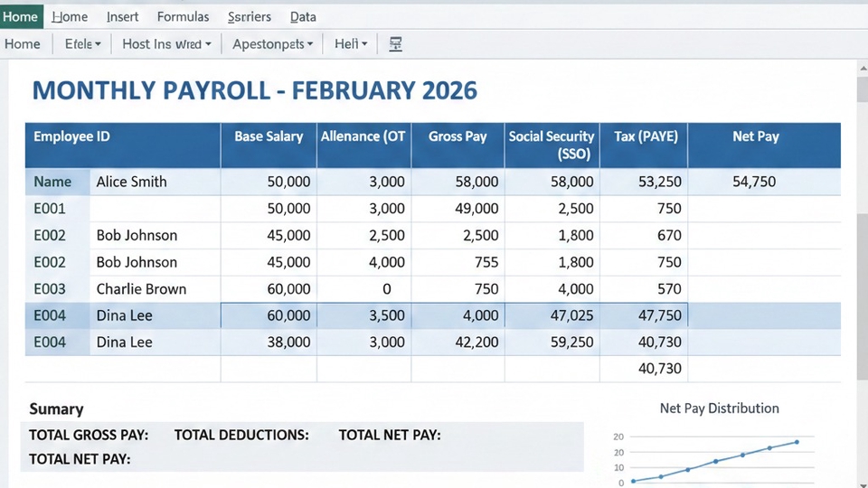Select the Data tab
868x488 pixels.
303,16
